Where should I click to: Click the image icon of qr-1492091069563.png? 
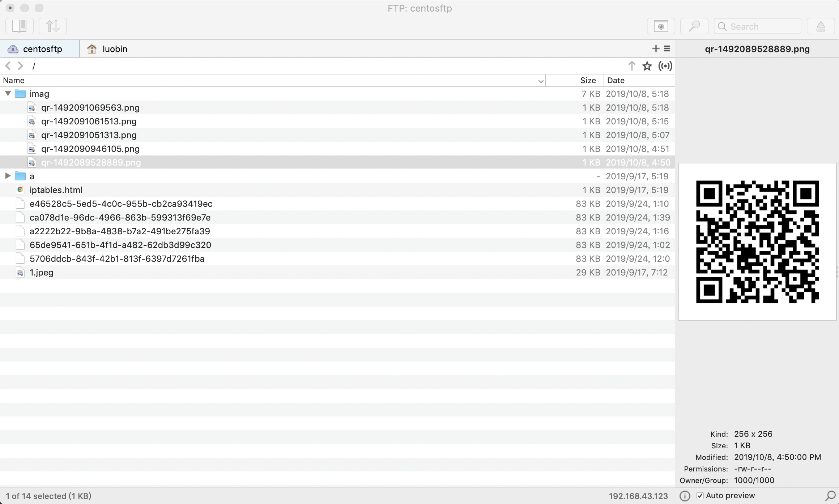32,107
